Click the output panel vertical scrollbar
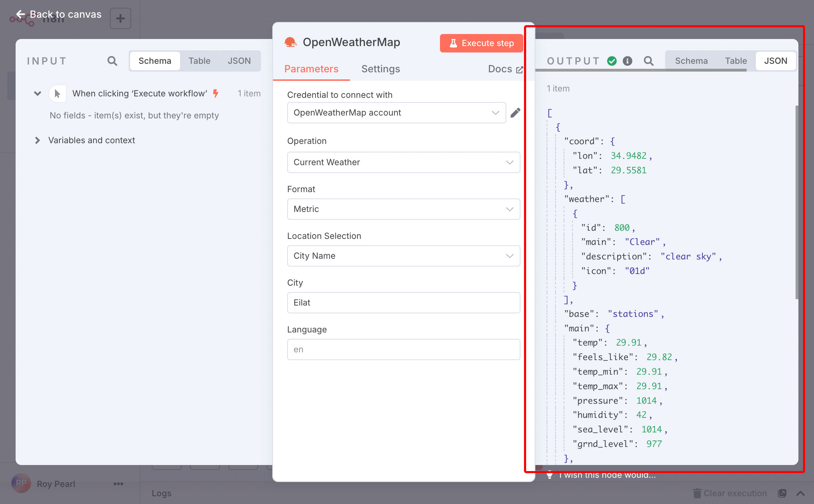814x504 pixels. click(797, 202)
